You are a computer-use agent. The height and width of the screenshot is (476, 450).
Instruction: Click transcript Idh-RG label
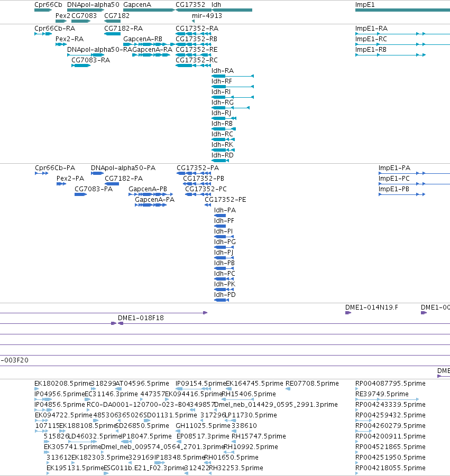coord(223,102)
